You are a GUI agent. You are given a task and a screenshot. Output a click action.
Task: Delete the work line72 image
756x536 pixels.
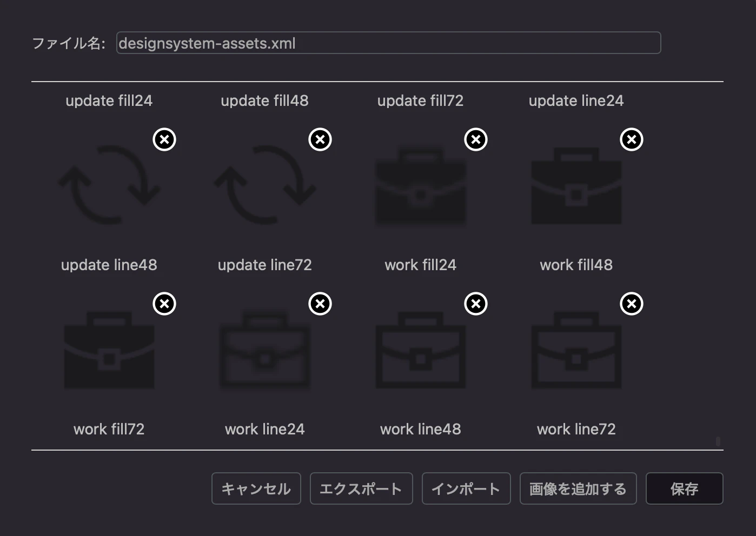pos(632,304)
